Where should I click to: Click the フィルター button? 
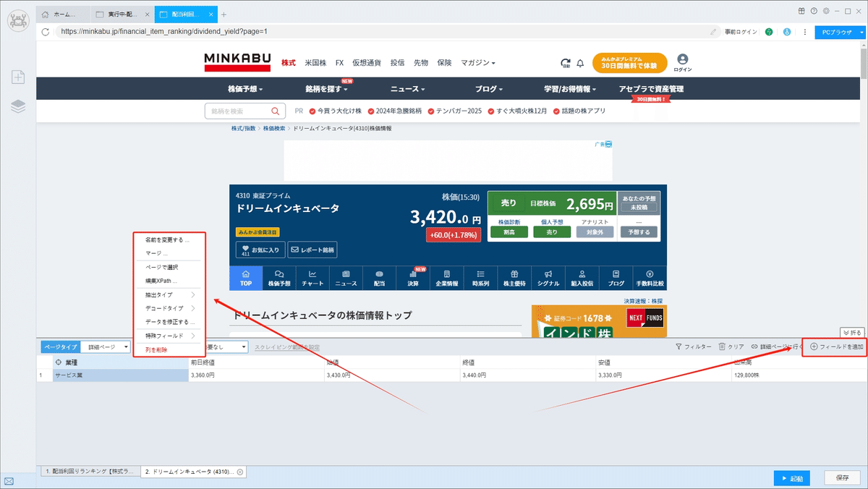pyautogui.click(x=694, y=347)
